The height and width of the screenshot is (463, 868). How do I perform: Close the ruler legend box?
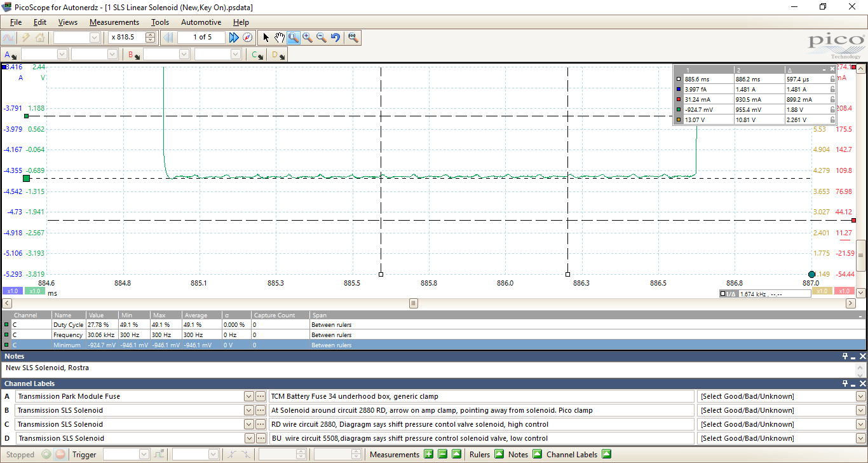click(832, 69)
